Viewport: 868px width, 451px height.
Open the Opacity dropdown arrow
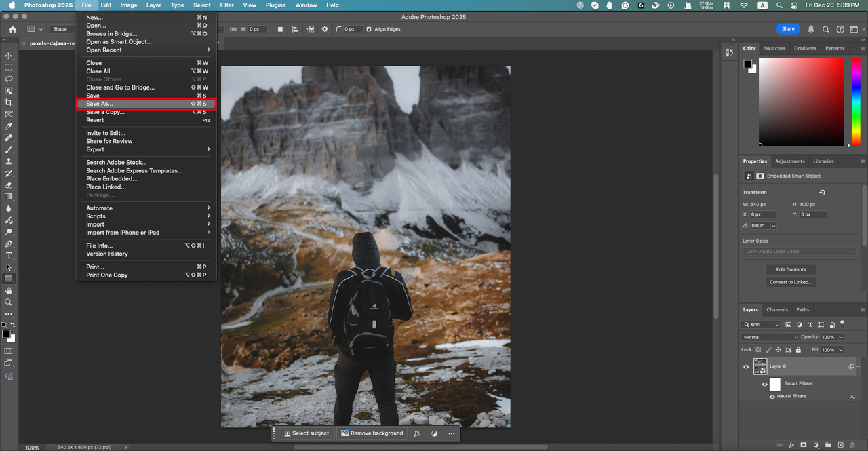[841, 337]
